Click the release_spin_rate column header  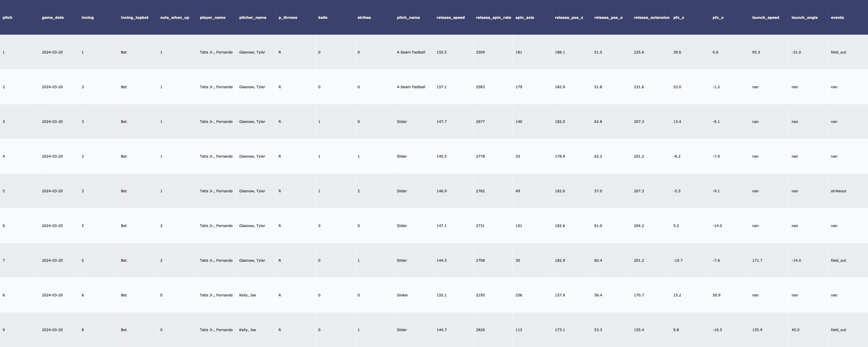click(493, 18)
